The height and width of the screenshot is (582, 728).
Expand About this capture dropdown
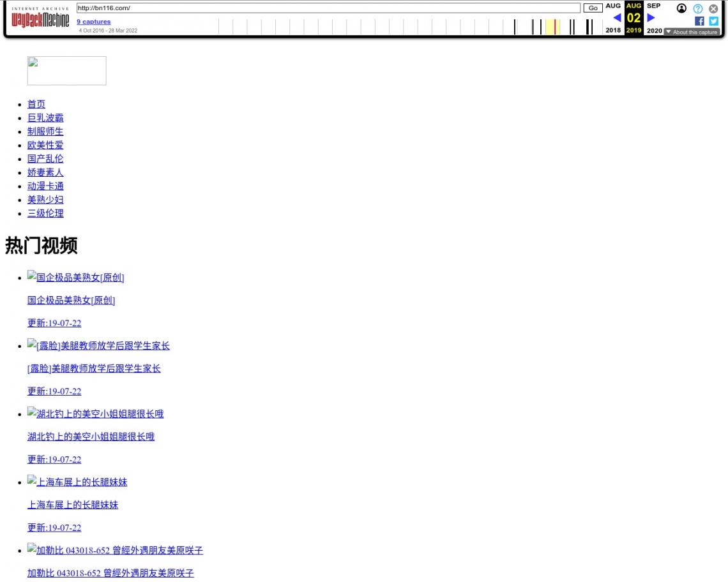[x=692, y=32]
